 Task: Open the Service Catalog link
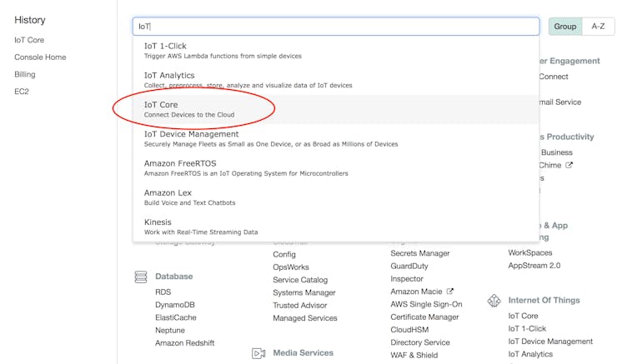click(300, 280)
